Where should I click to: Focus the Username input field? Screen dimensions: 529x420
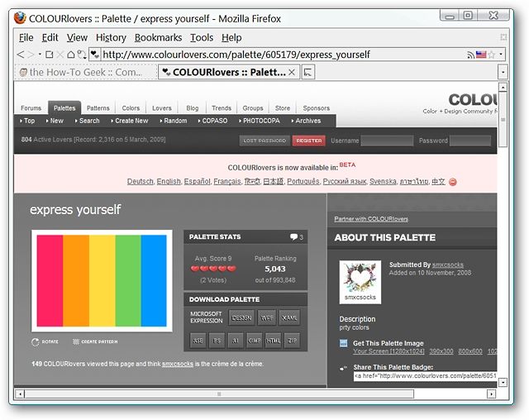coord(387,141)
